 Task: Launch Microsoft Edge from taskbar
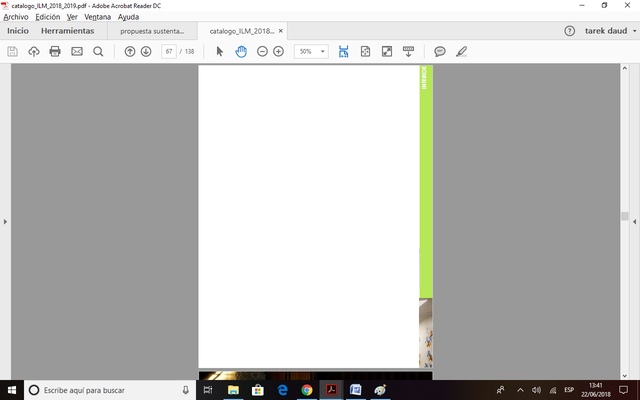point(282,390)
